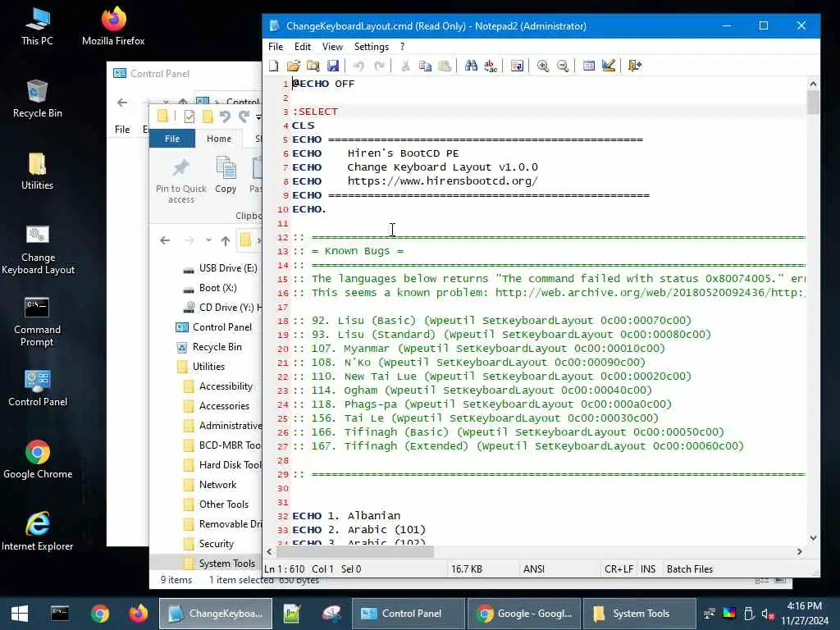Click back arrow in Control Panel window
Image resolution: width=840 pixels, height=630 pixels.
click(123, 103)
